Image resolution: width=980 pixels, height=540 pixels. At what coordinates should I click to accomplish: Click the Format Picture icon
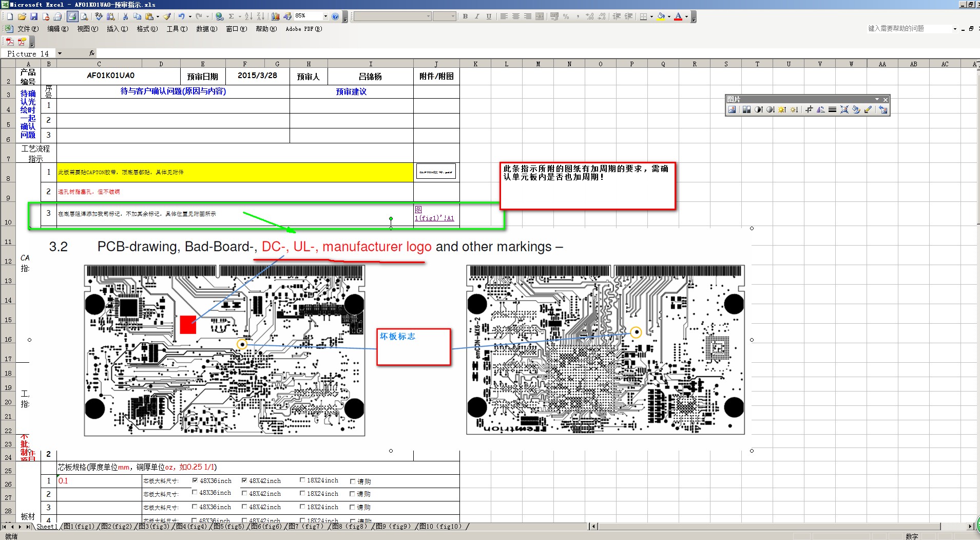point(856,109)
